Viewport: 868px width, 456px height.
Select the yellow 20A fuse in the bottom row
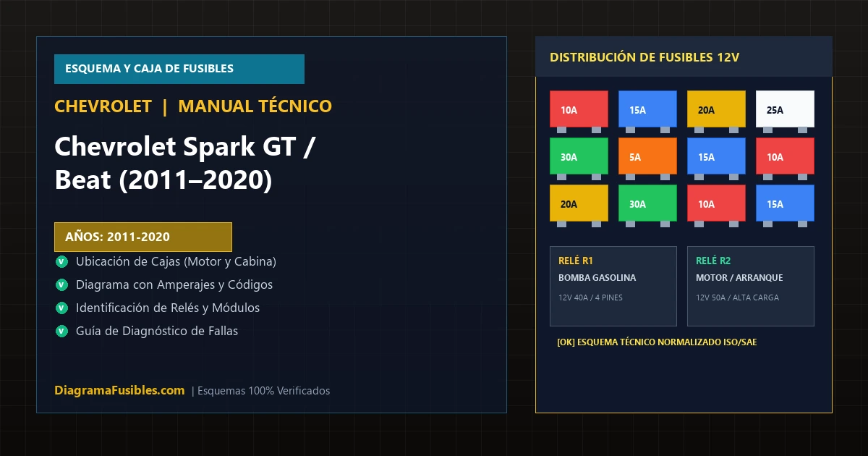[x=579, y=203]
